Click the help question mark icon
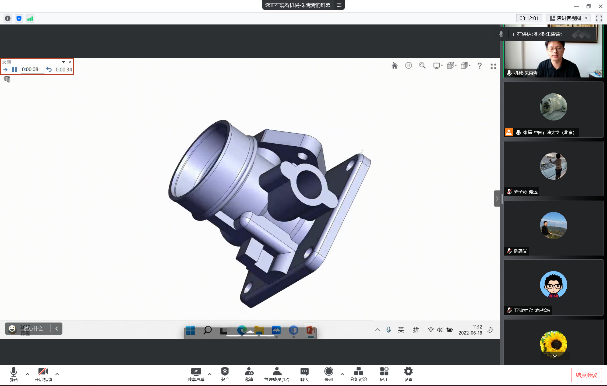 pos(479,66)
